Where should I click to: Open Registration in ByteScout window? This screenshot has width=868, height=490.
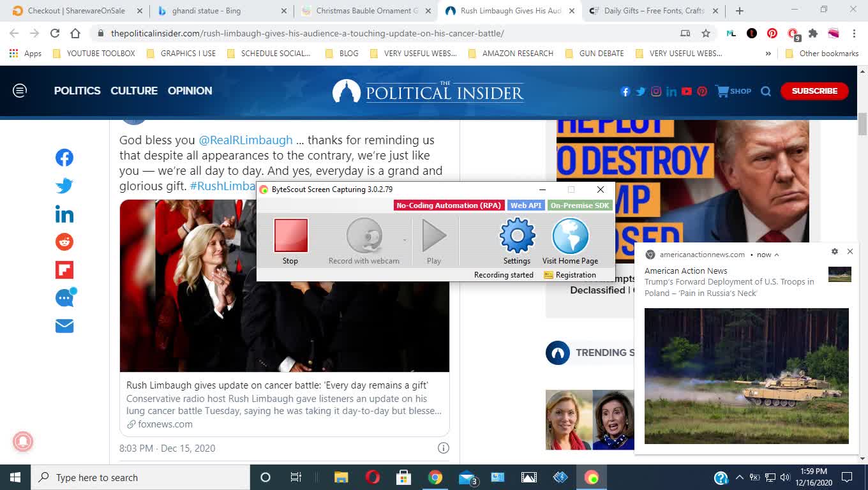pos(570,275)
